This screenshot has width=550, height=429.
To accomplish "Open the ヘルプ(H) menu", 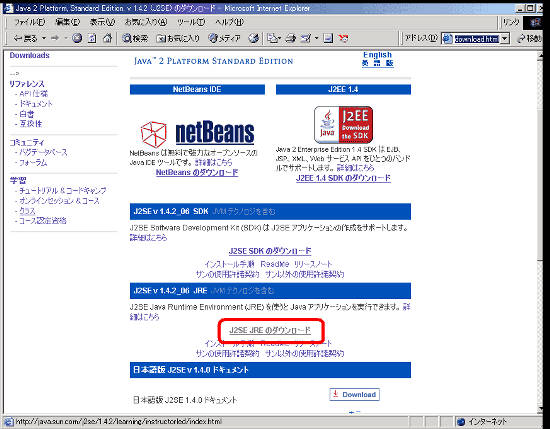I will (x=229, y=22).
